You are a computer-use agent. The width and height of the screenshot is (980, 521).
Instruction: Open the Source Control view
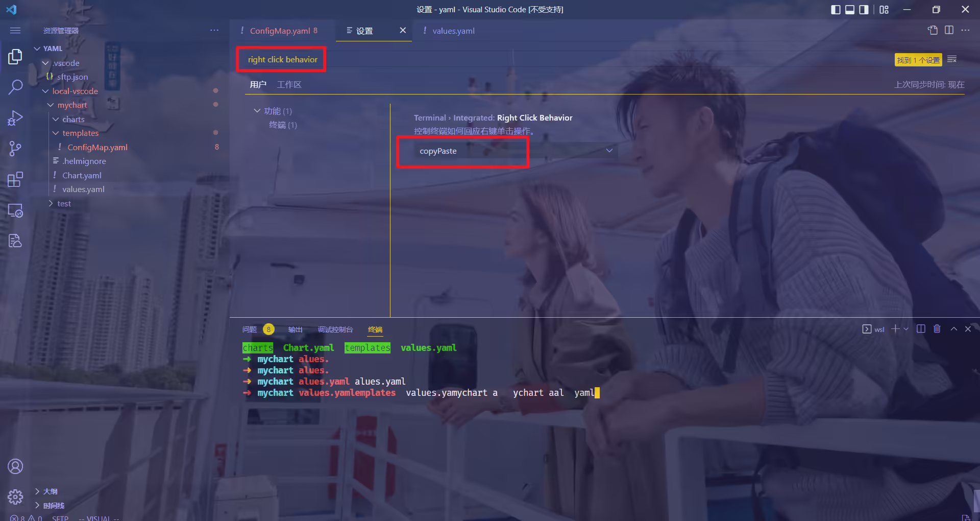pyautogui.click(x=15, y=149)
